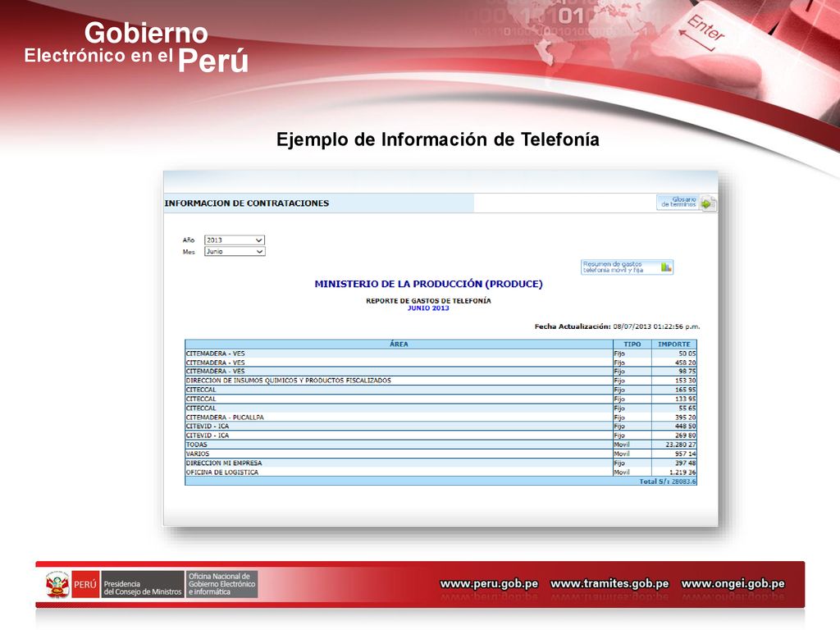
Task: Click the Gobierno Electrónico en el Perú title
Action: 137,47
